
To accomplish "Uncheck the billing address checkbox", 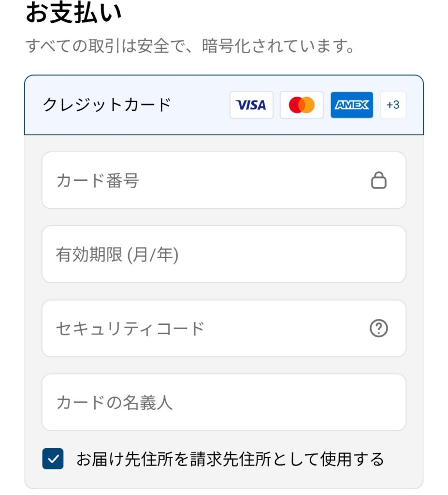I will [x=53, y=459].
